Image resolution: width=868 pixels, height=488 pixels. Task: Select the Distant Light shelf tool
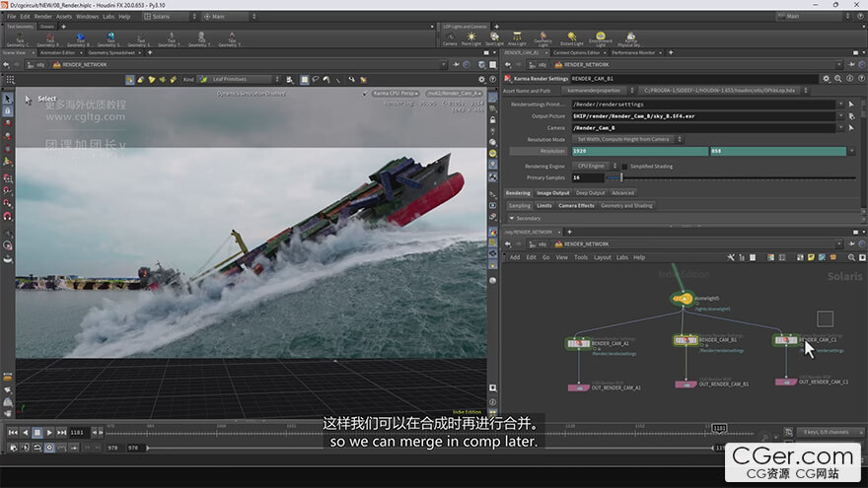(571, 37)
